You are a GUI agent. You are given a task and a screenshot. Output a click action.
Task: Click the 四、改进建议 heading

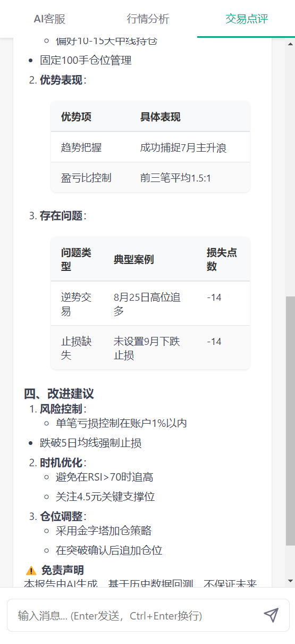(59, 394)
